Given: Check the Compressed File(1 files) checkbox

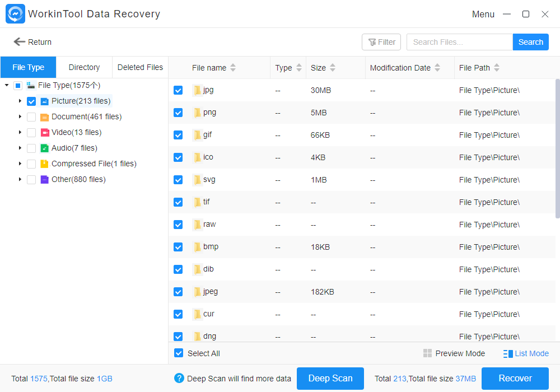Looking at the screenshot, I should 31,164.
